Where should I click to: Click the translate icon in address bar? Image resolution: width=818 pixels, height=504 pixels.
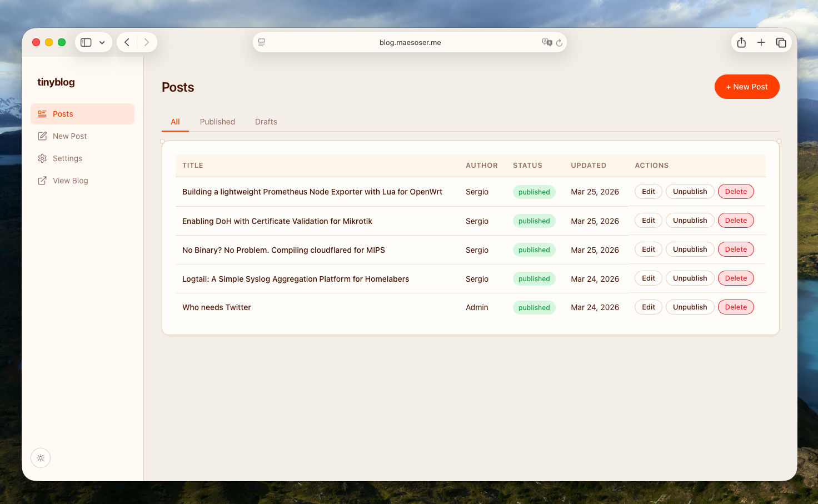[547, 42]
